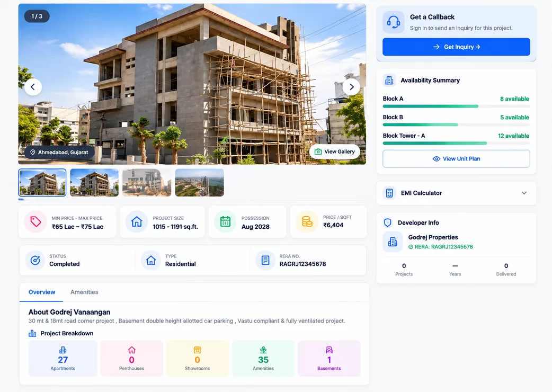Click the Penthouses house icon
This screenshot has height=392, width=552.
[x=132, y=350]
